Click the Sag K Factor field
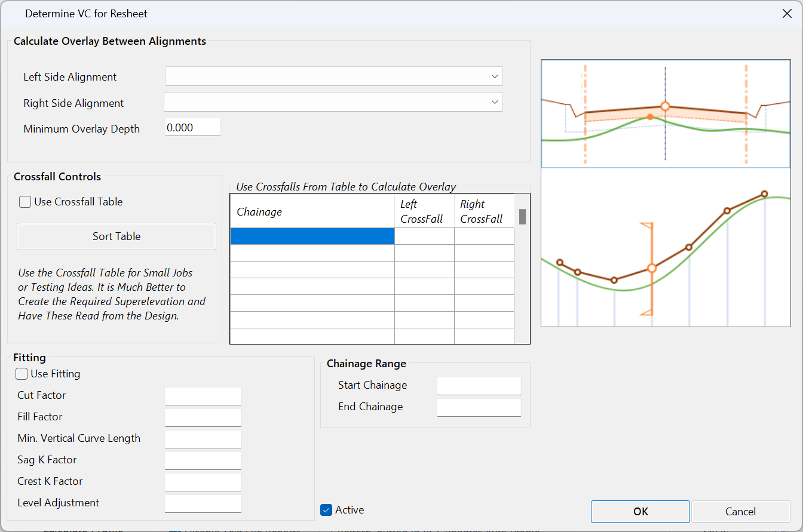Image resolution: width=803 pixels, height=532 pixels. tap(203, 460)
